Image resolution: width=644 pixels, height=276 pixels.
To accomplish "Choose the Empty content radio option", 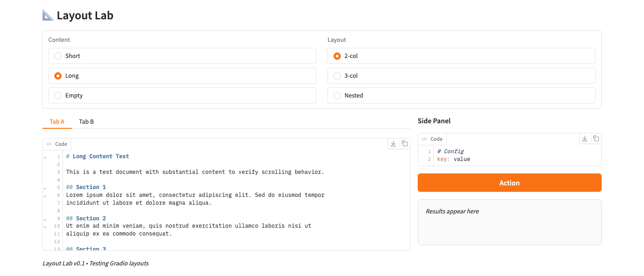I will tap(58, 96).
